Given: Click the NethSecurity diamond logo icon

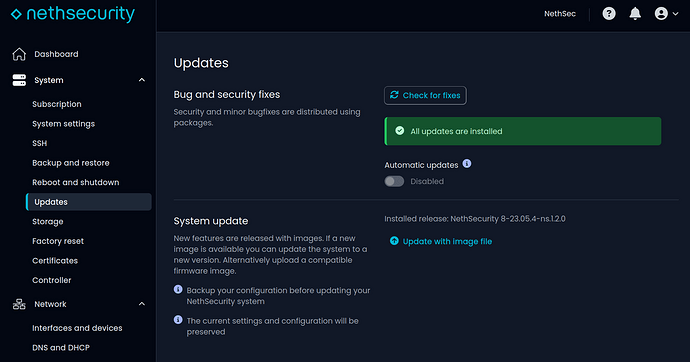Looking at the screenshot, I should point(16,15).
